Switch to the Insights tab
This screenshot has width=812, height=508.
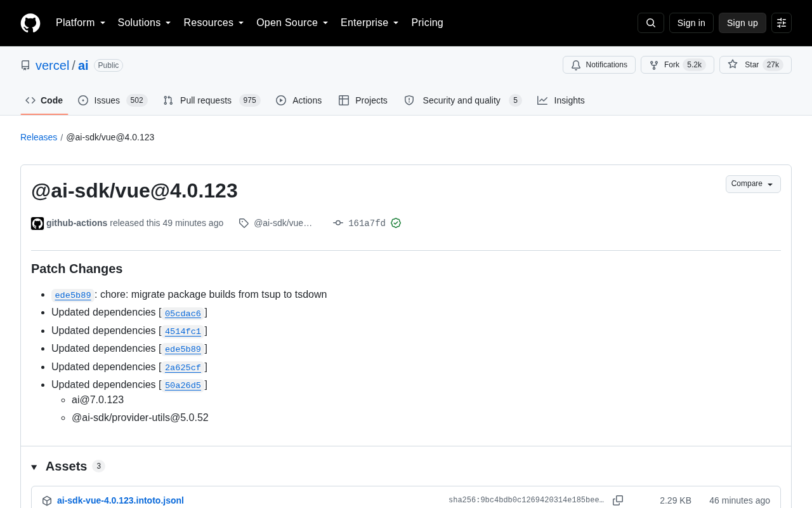click(x=561, y=100)
